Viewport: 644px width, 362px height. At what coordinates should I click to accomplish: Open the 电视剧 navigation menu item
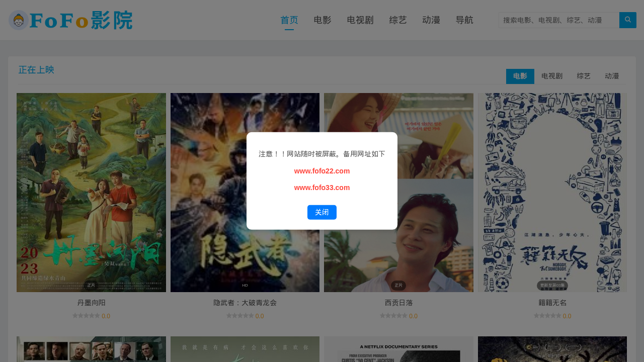click(x=360, y=20)
